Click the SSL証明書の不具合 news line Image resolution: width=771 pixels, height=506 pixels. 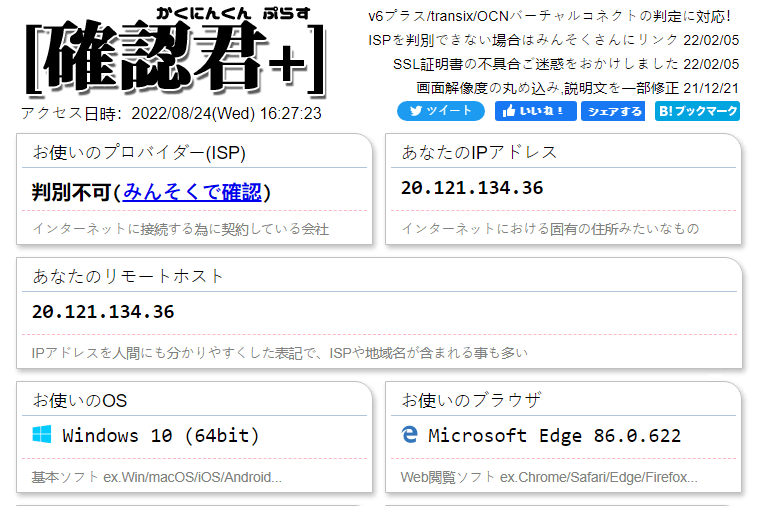(x=566, y=64)
